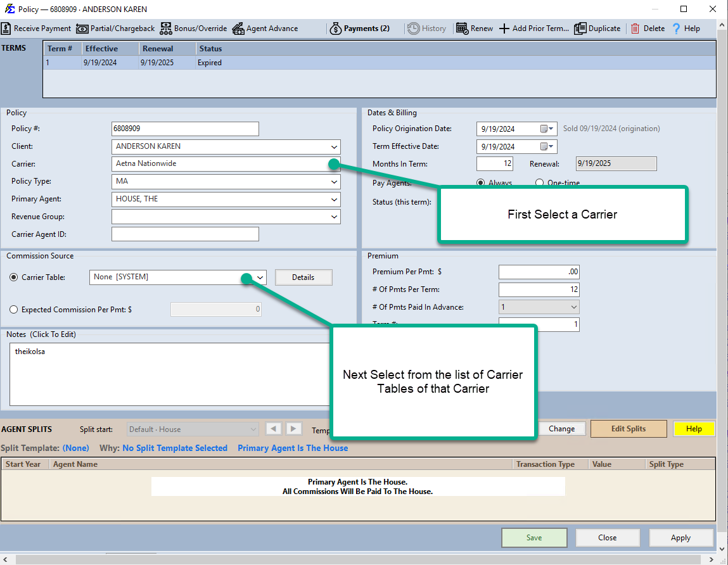Click next split arrow button

tap(293, 429)
